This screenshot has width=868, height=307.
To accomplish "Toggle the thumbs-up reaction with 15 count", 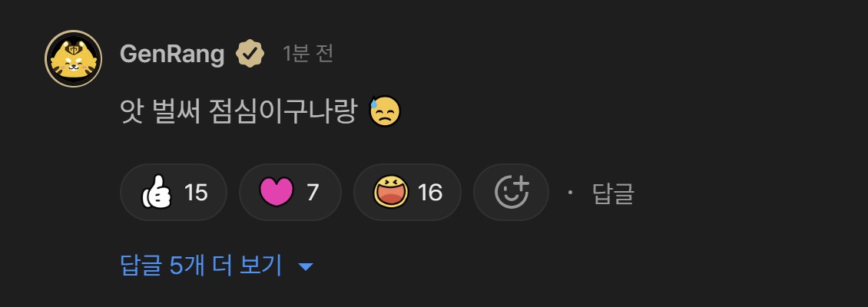I will tap(174, 192).
